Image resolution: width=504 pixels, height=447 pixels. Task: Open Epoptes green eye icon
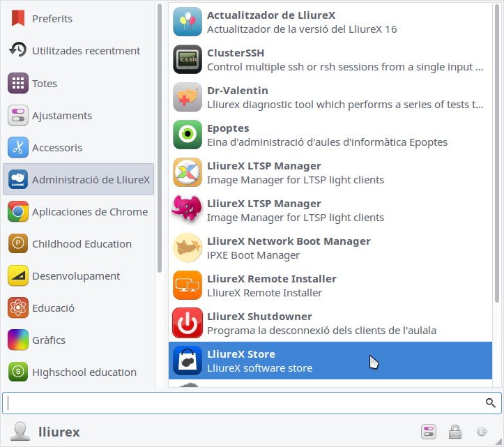[x=187, y=135]
